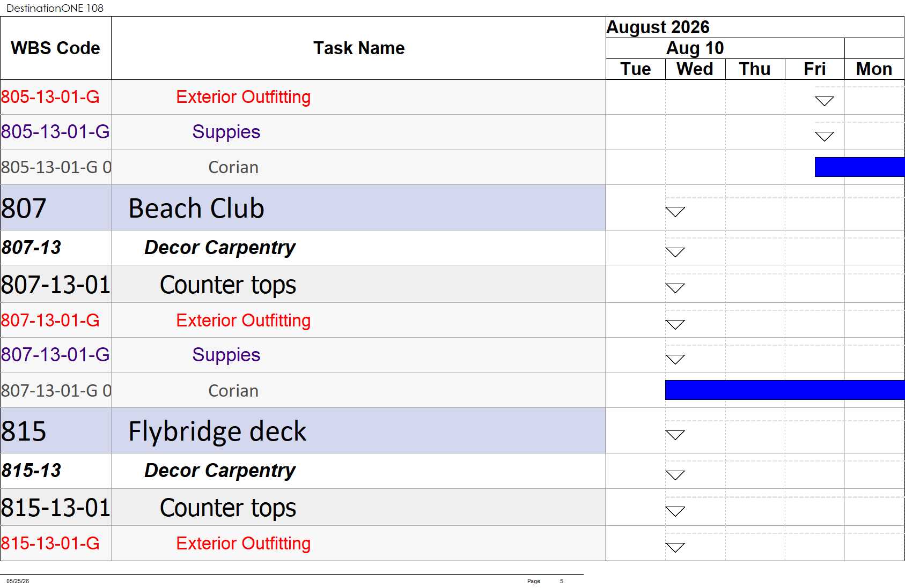The width and height of the screenshot is (905, 588).
Task: Select the Task Name column header
Action: click(x=358, y=48)
